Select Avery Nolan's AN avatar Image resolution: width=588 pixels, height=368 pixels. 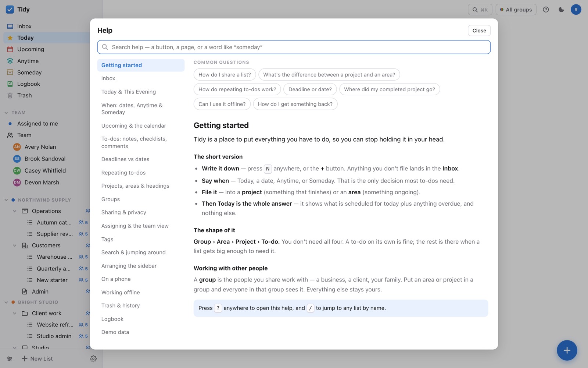pyautogui.click(x=17, y=147)
